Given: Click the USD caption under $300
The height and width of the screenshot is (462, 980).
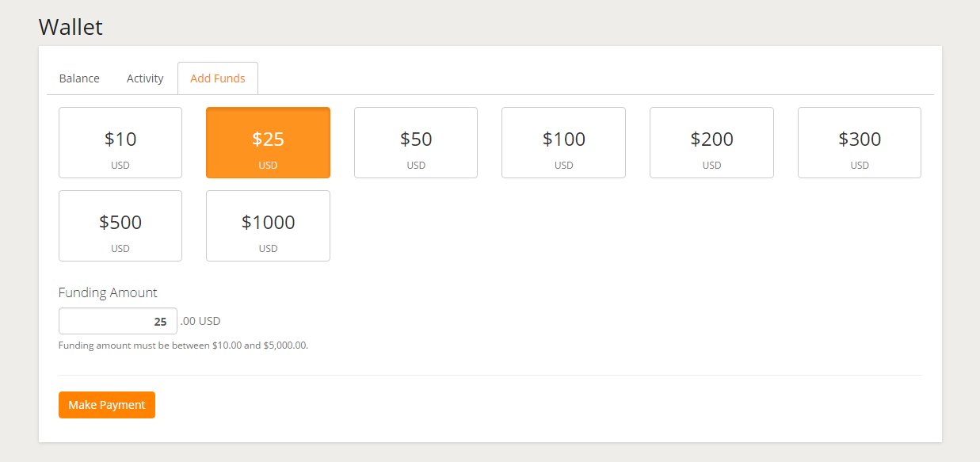Looking at the screenshot, I should (860, 166).
